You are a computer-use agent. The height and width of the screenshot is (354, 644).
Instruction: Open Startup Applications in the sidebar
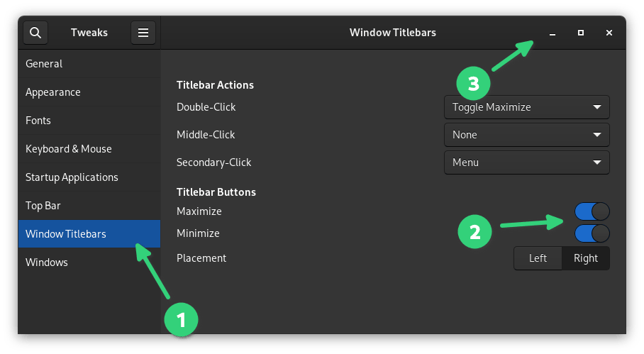coord(72,177)
